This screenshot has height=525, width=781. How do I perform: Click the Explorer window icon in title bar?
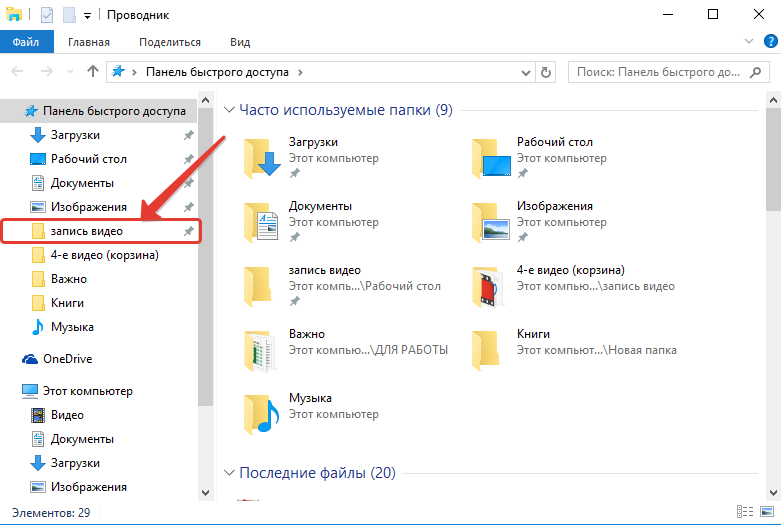(13, 14)
